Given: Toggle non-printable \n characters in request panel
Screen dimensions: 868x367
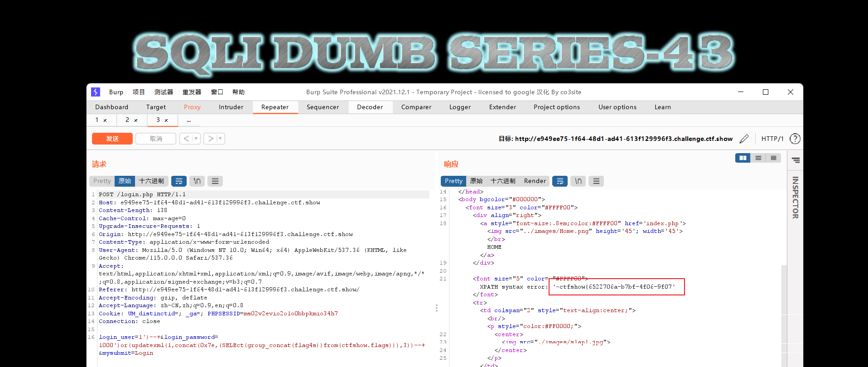Looking at the screenshot, I should click(x=197, y=181).
